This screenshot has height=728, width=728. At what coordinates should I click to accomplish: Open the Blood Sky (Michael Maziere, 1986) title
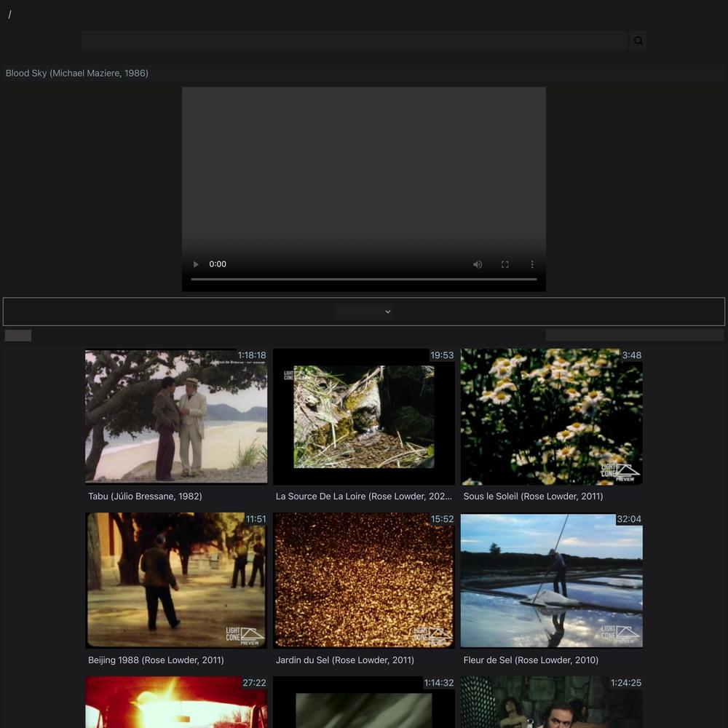pyautogui.click(x=77, y=74)
